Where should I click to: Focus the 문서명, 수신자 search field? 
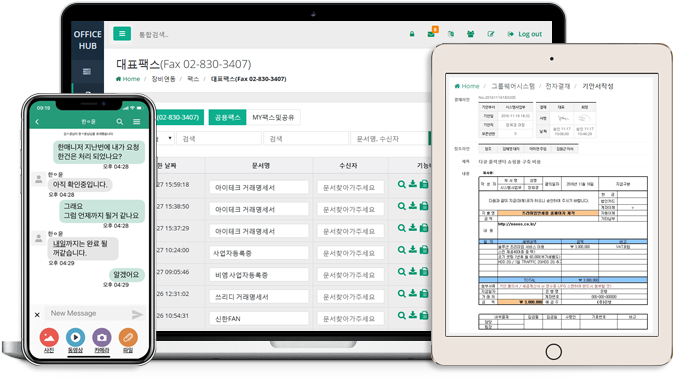(x=390, y=138)
